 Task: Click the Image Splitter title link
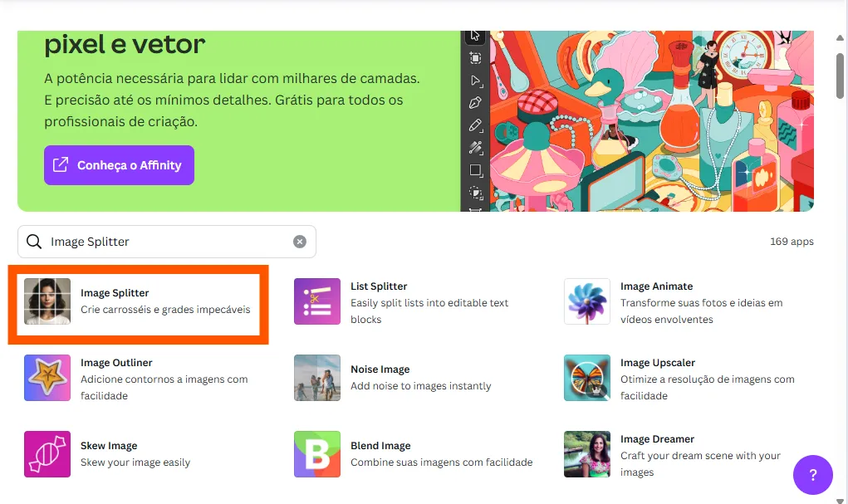[x=115, y=293]
